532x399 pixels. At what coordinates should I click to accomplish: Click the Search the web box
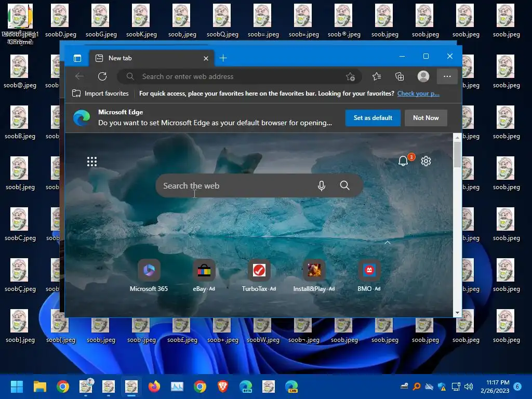click(x=259, y=185)
